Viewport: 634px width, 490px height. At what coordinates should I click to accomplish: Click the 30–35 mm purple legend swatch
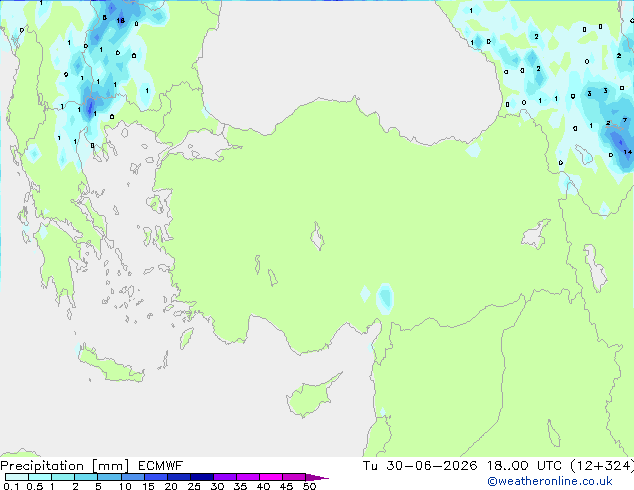224,477
